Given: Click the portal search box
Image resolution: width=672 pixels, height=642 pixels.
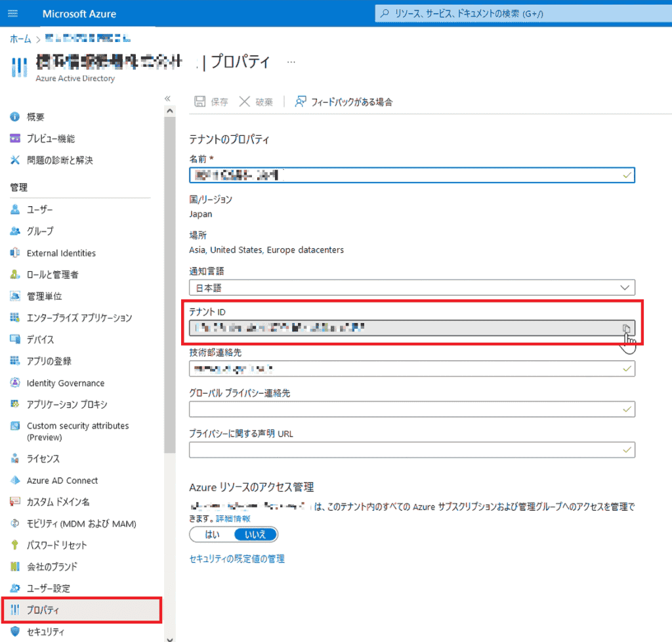Looking at the screenshot, I should click(x=523, y=13).
